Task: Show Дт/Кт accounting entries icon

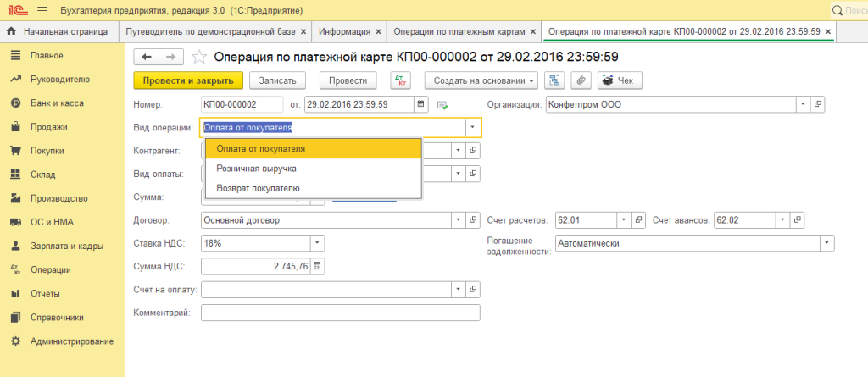Action: click(399, 80)
